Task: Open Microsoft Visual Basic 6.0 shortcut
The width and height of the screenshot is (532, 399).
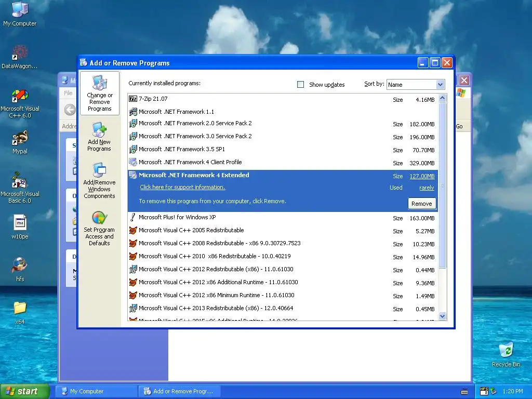Action: pyautogui.click(x=20, y=188)
